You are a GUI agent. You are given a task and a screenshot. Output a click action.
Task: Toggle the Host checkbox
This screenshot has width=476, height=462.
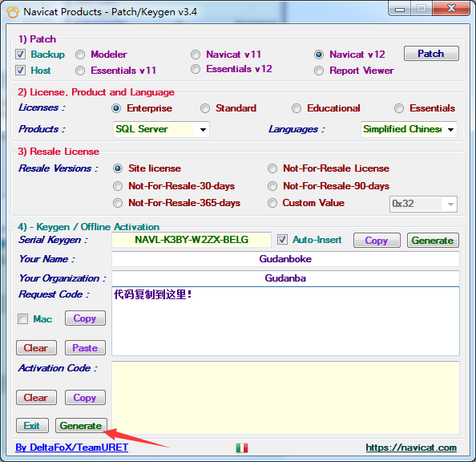20,71
